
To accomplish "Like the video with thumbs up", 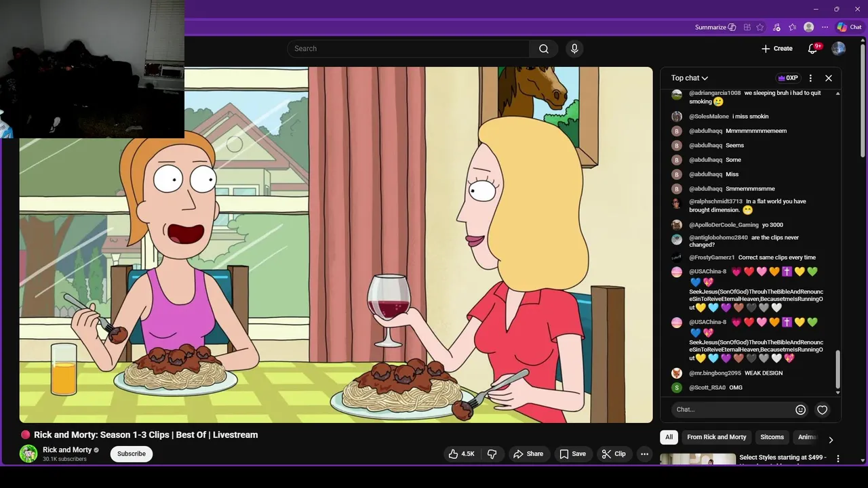I will tap(461, 454).
